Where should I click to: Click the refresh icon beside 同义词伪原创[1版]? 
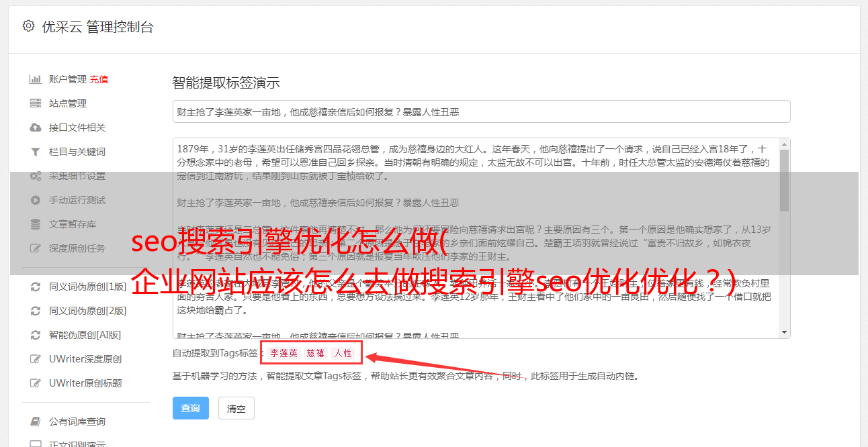(36, 287)
